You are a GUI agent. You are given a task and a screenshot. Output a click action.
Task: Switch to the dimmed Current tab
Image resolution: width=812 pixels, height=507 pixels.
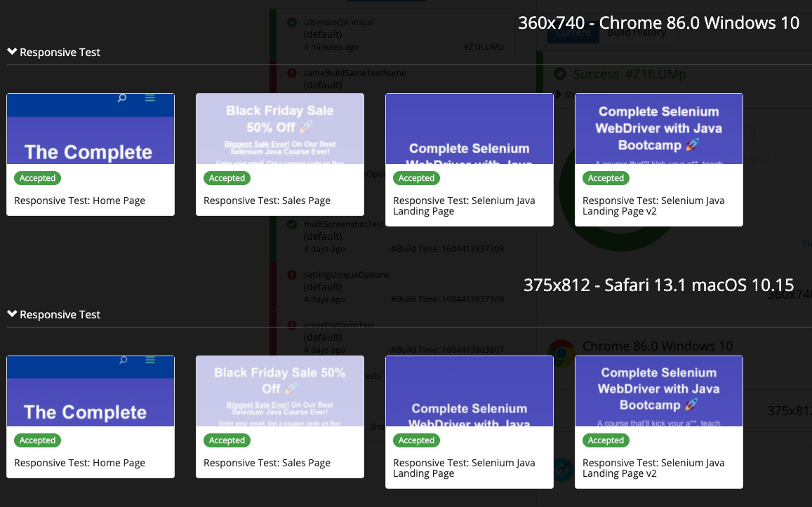click(573, 32)
